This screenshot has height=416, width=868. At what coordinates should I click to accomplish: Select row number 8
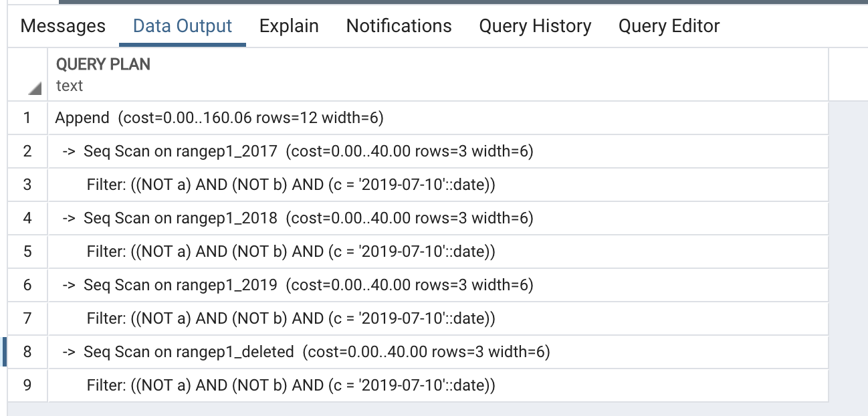[27, 352]
